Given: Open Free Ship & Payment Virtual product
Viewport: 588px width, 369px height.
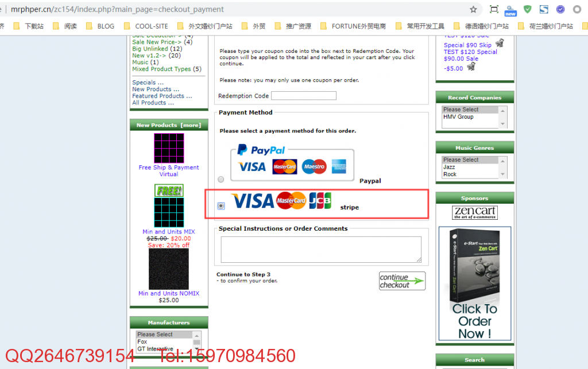Looking at the screenshot, I should pyautogui.click(x=169, y=171).
